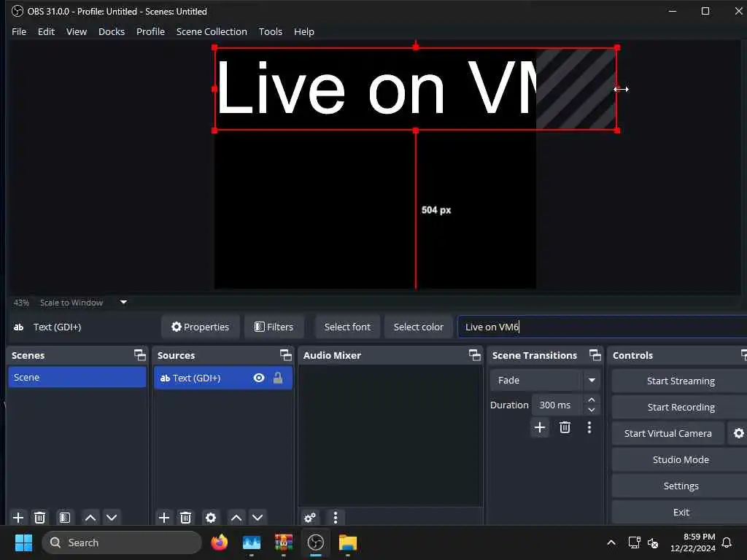Open scene filters icon in Scenes dock
This screenshot has height=560, width=747.
(x=65, y=518)
